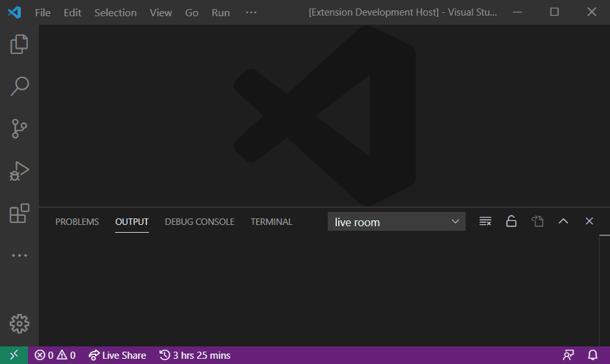
Task: Open the feedback icon in status bar
Action: click(x=568, y=355)
